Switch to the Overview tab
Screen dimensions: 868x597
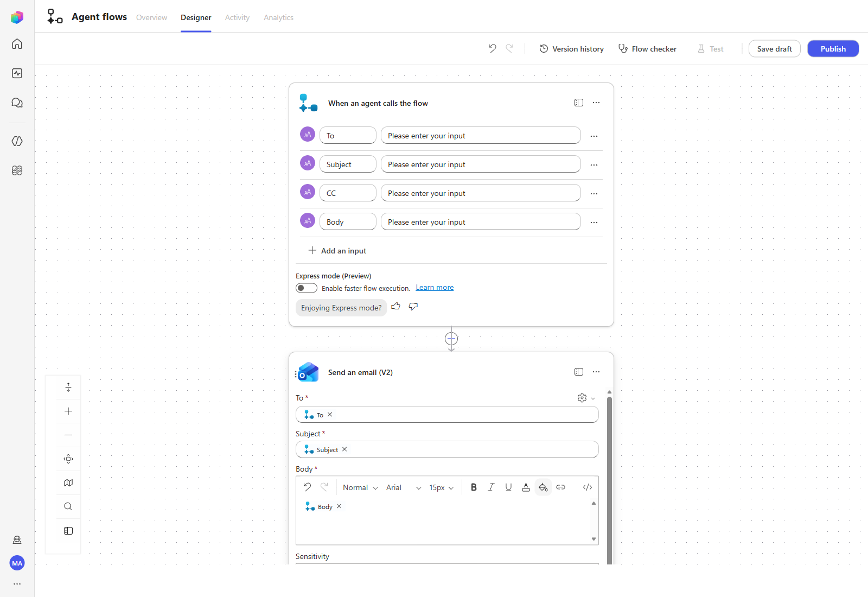[151, 17]
